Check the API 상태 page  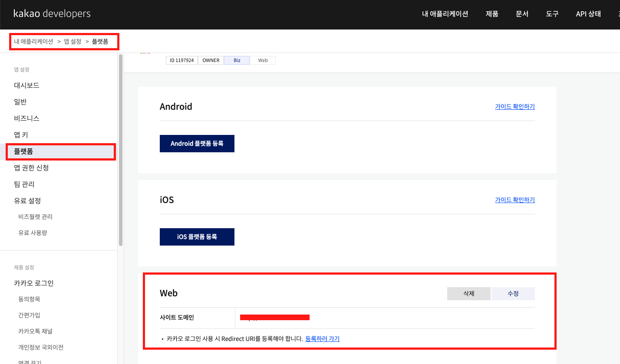pyautogui.click(x=588, y=14)
